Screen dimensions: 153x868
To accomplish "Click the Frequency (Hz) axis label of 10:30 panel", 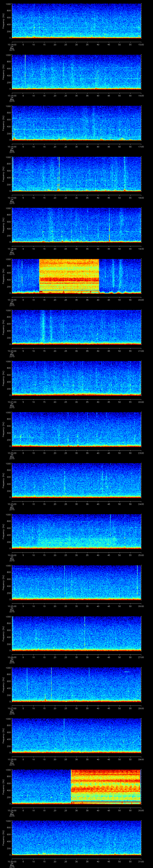I will [4, 838].
